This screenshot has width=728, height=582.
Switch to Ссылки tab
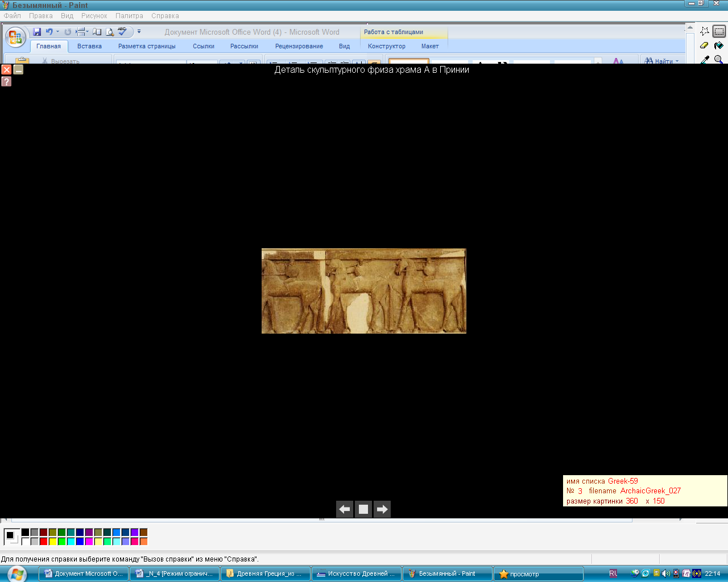tap(204, 46)
